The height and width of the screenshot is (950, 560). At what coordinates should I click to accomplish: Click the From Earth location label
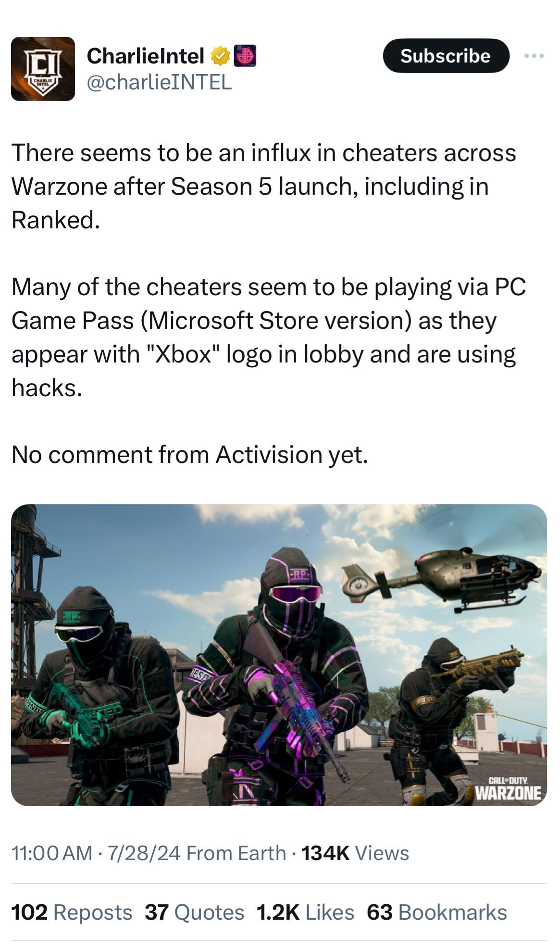point(236,853)
